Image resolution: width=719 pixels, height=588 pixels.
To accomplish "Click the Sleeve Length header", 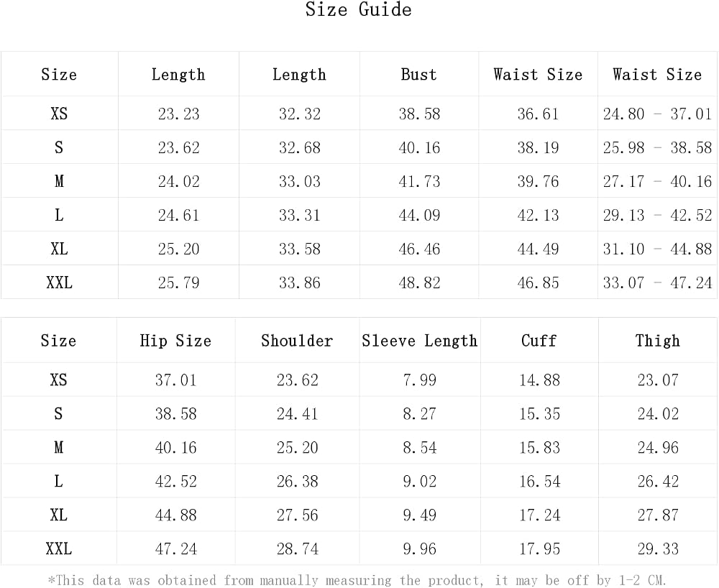I will tap(420, 341).
